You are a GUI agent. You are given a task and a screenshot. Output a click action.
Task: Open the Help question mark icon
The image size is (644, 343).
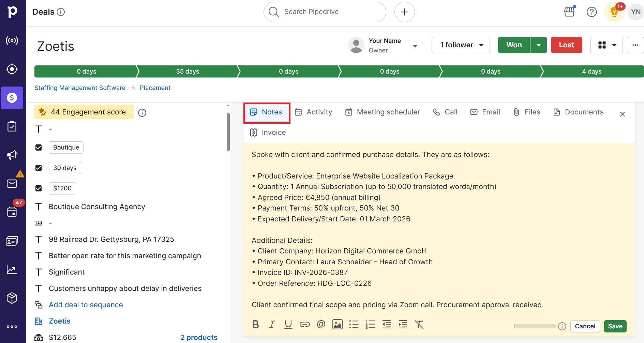click(x=592, y=12)
